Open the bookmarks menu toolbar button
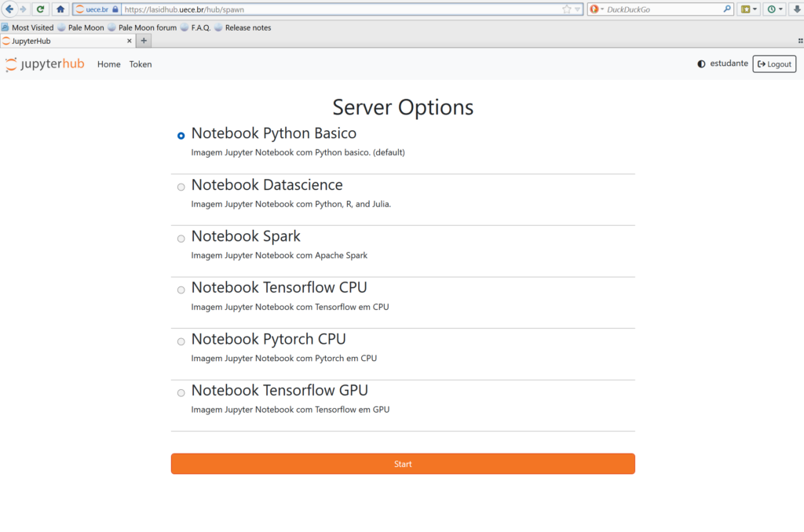The height and width of the screenshot is (532, 804). coord(748,9)
